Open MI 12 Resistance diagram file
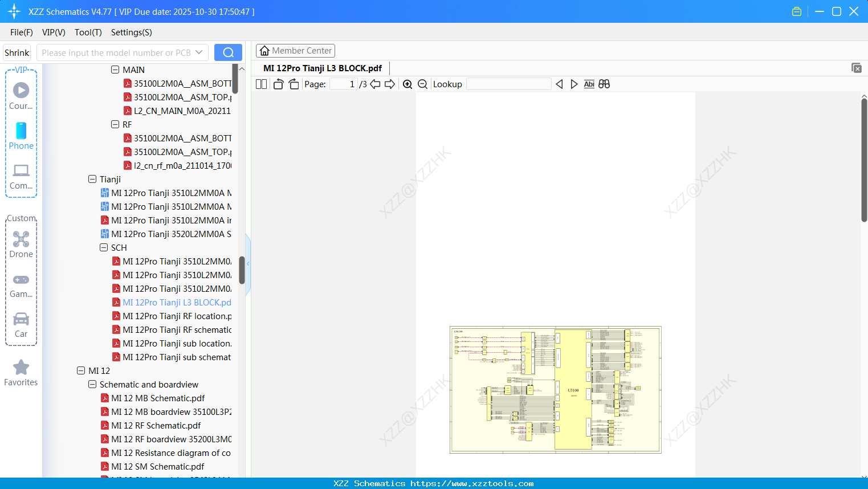This screenshot has width=868, height=489. [166, 453]
